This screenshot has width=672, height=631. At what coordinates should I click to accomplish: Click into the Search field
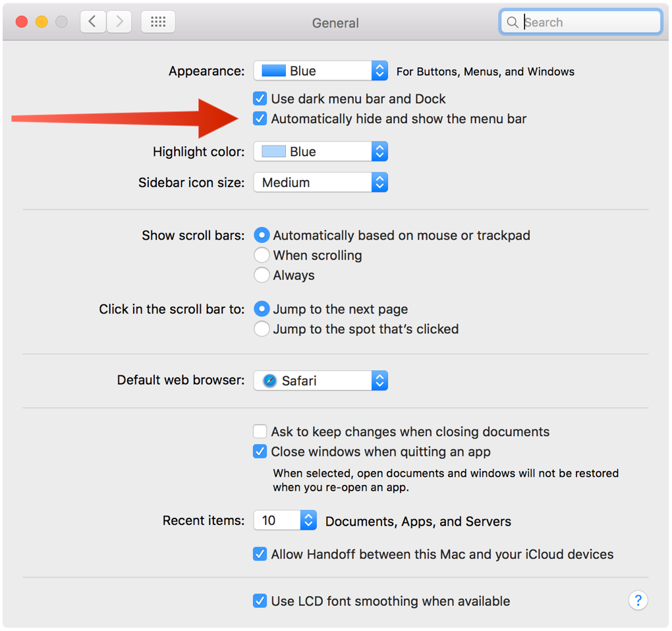coord(580,22)
